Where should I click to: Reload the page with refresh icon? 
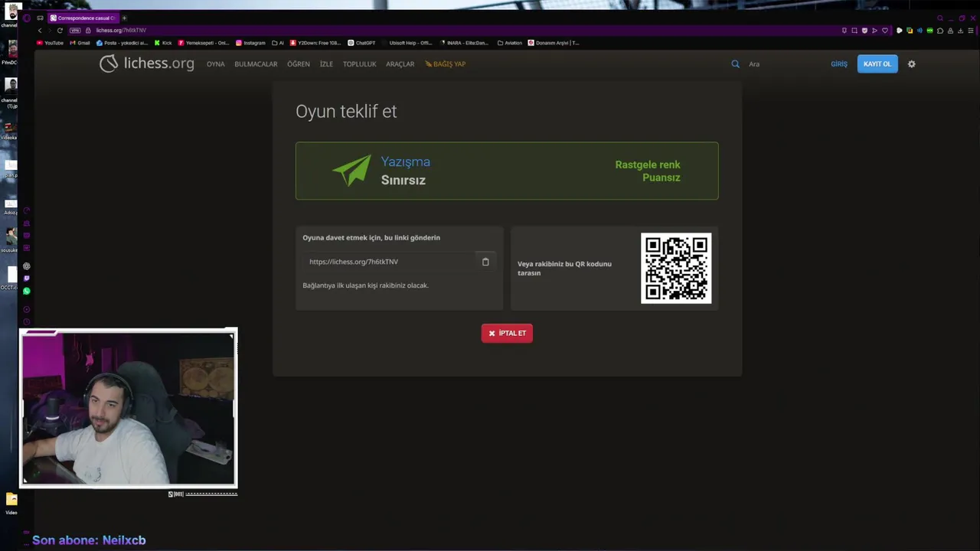[60, 31]
